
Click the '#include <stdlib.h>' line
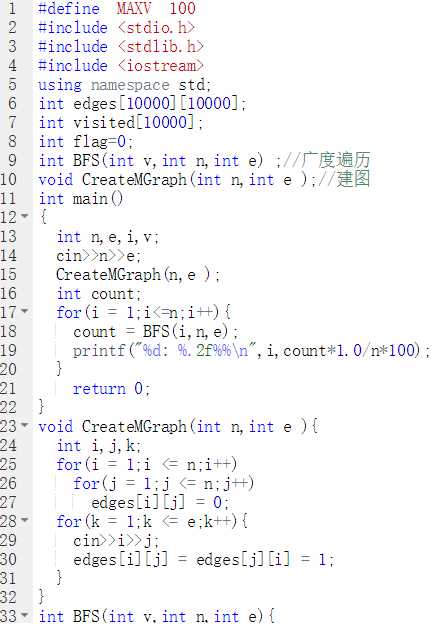121,46
